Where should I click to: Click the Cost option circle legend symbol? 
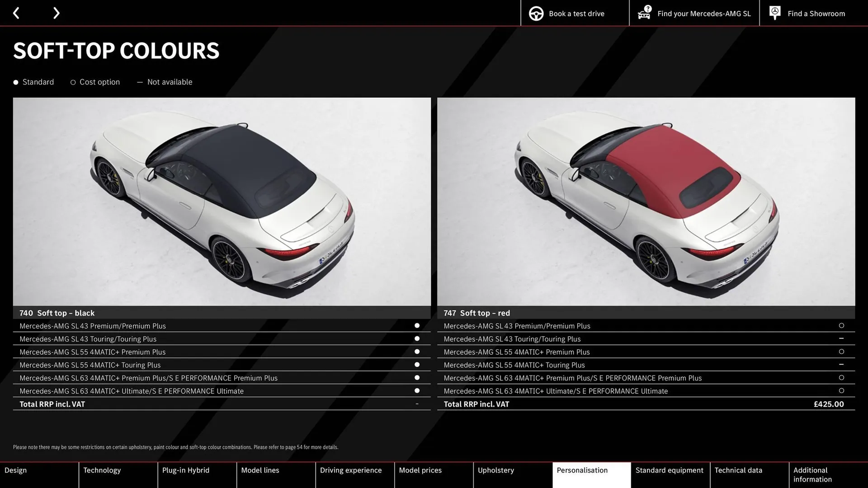click(x=73, y=82)
